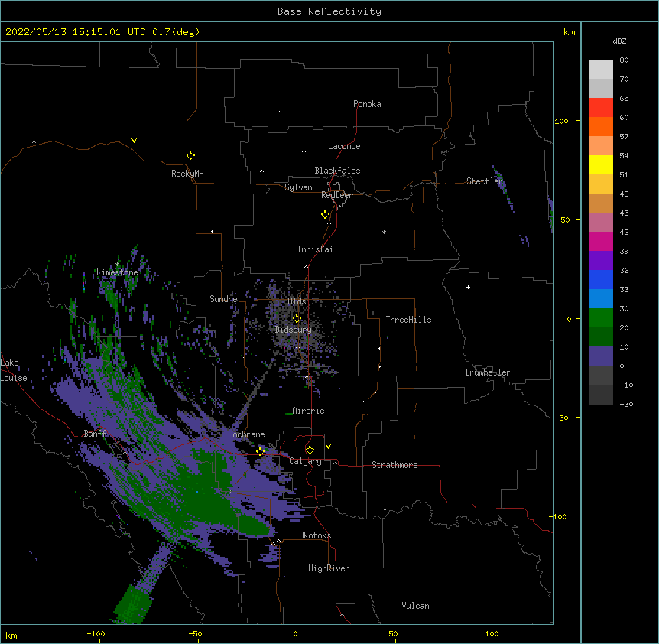The image size is (659, 644).
Task: Click the yellow diamond marker above Calgary
Action: (310, 450)
